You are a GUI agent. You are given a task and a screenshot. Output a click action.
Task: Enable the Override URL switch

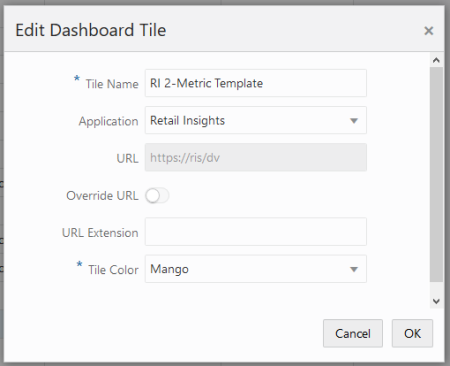click(x=157, y=196)
